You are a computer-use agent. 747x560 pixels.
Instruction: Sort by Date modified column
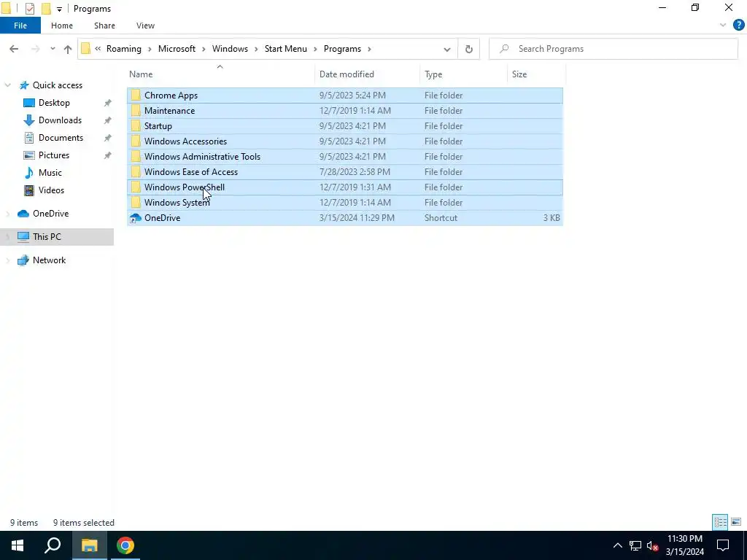tap(347, 74)
